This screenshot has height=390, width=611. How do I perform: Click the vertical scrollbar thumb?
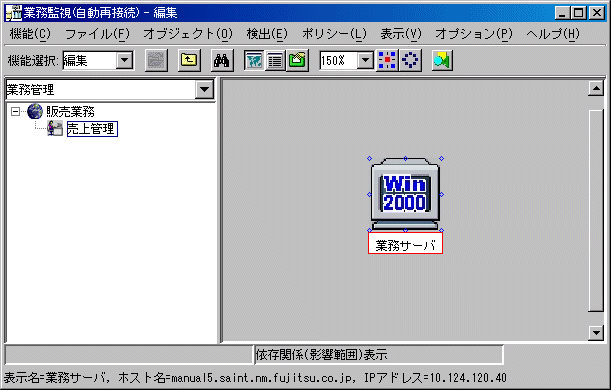[596, 211]
